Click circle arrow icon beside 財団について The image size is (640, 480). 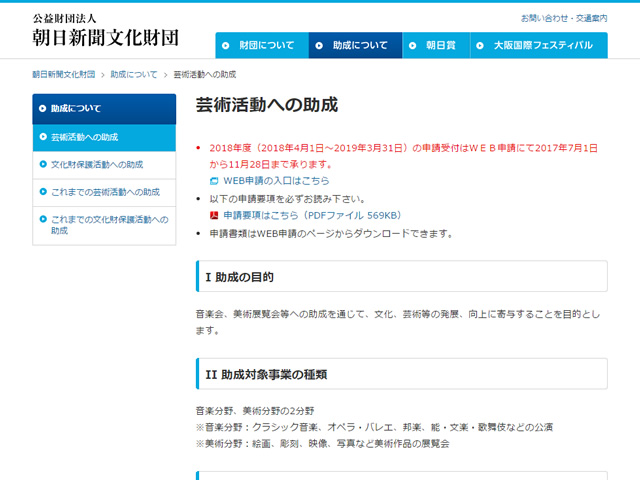(x=226, y=46)
